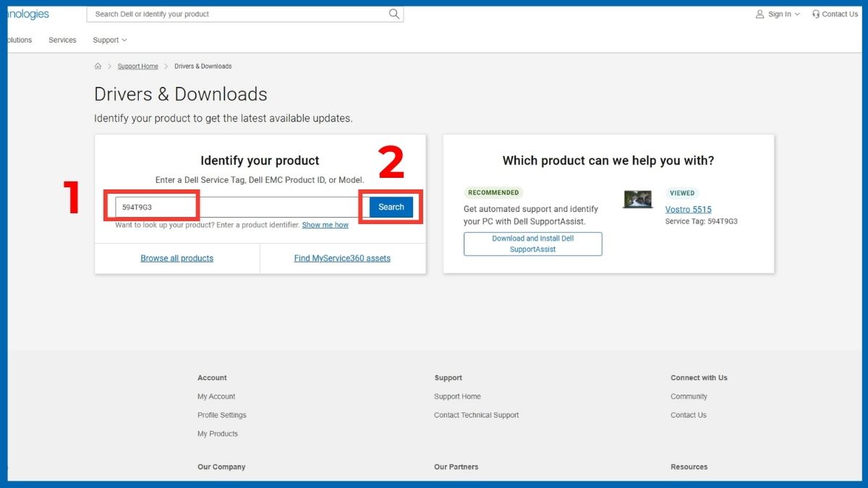Screen dimensions: 868x488
Task: Click Download and Install Dell SupportAssist button
Action: 532,244
